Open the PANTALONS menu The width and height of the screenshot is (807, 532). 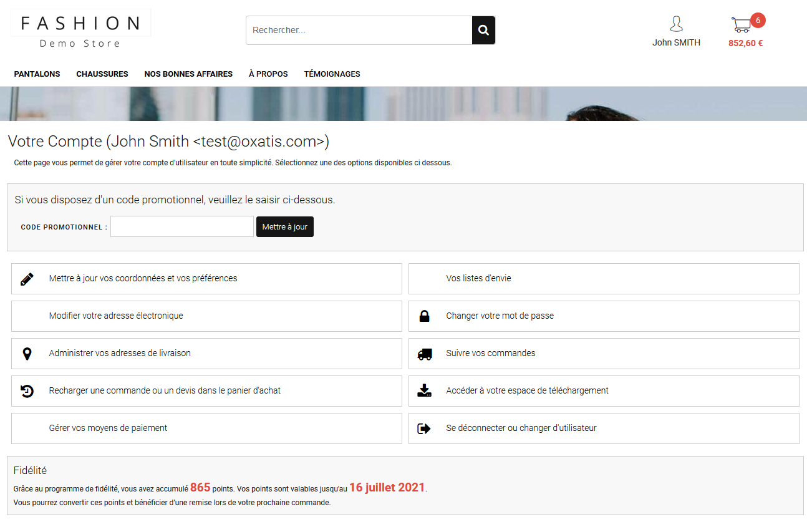pos(37,74)
